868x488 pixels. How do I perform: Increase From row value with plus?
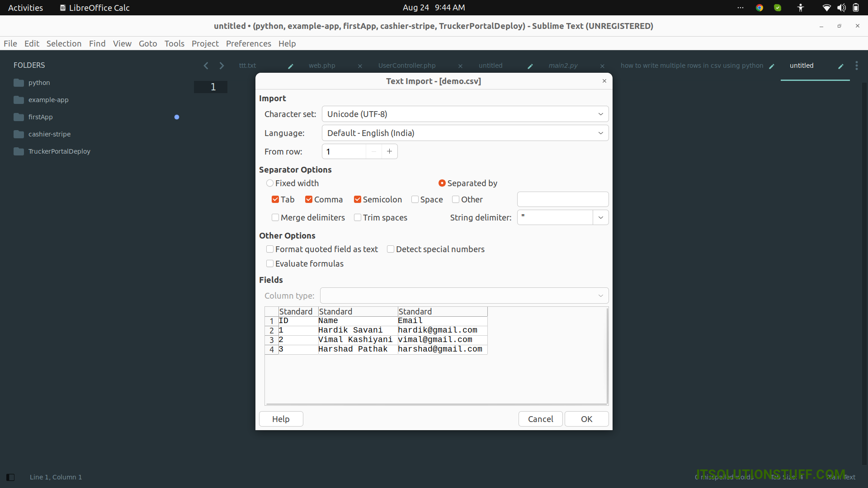click(x=389, y=151)
